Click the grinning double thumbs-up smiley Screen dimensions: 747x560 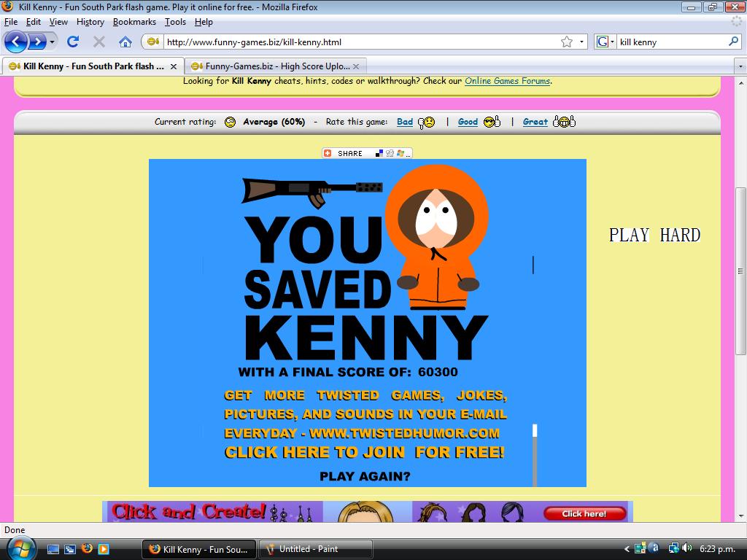pyautogui.click(x=564, y=122)
